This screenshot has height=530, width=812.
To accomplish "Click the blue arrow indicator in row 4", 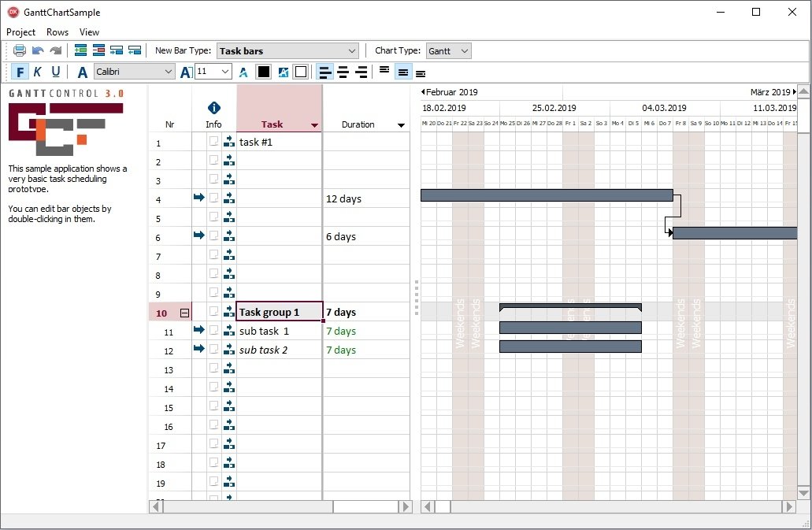I will (x=198, y=197).
